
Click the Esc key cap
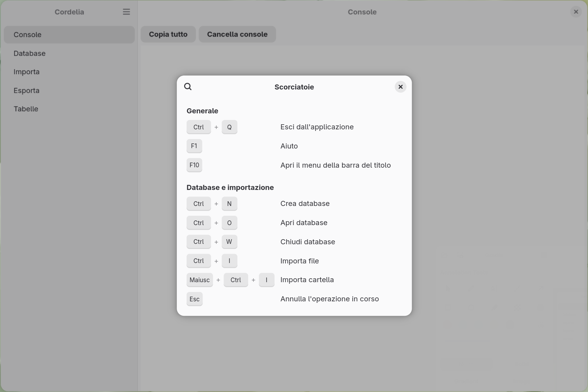(195, 299)
